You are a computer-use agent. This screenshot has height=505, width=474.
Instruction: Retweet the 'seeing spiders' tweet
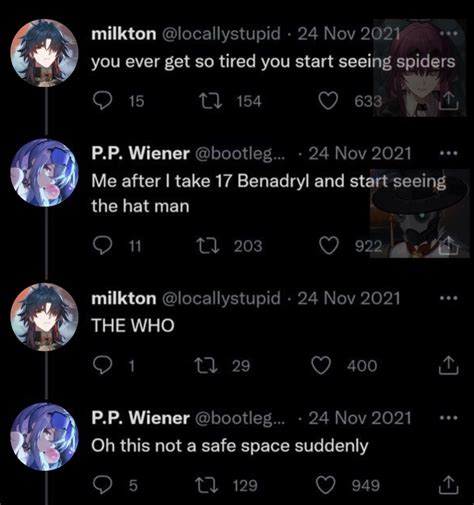[x=210, y=101]
